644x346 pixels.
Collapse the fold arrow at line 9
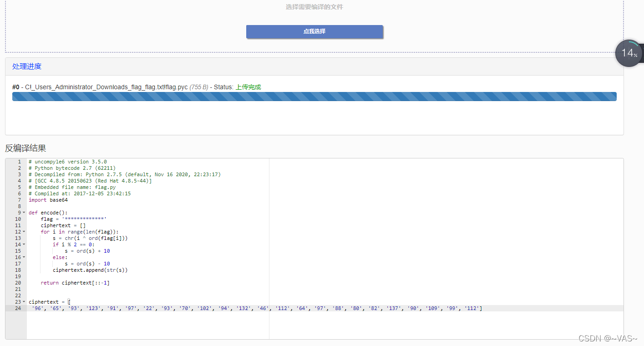tap(24, 213)
